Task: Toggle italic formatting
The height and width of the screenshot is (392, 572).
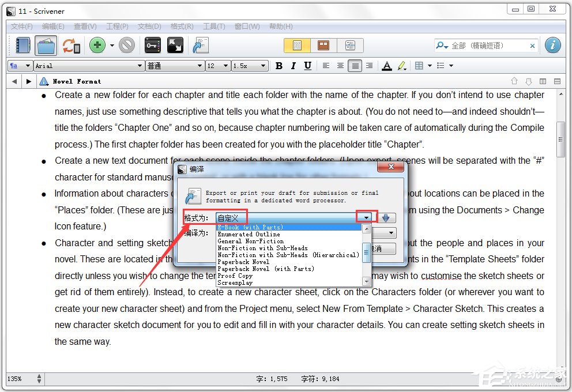Action: pos(293,66)
